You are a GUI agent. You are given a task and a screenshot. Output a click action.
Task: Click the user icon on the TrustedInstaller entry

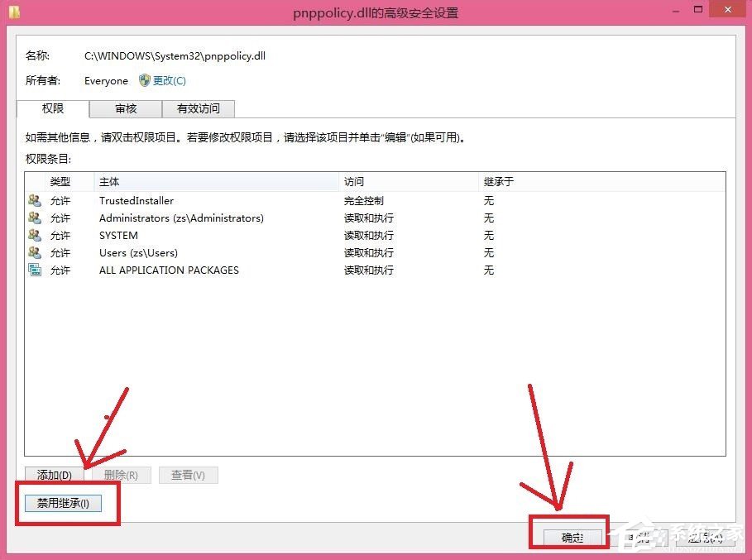click(35, 200)
